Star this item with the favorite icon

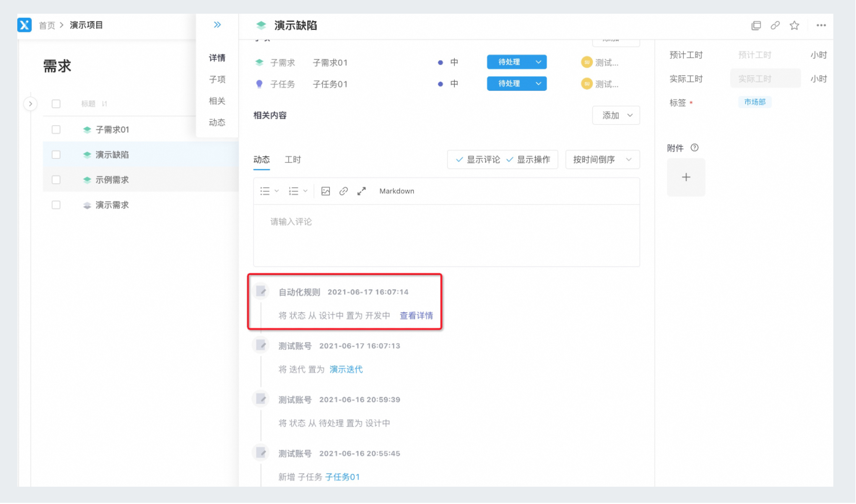pos(795,25)
